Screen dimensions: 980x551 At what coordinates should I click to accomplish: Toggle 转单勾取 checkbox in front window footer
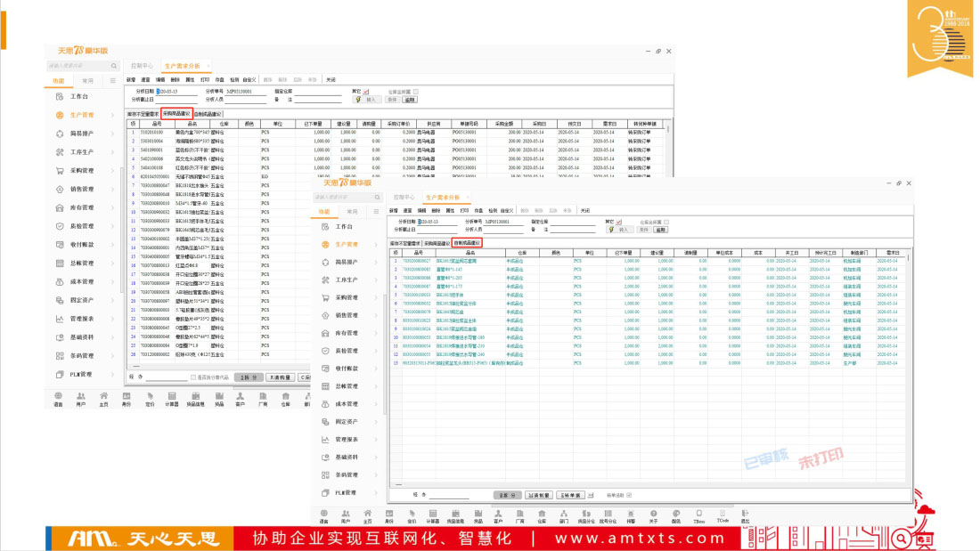pos(629,495)
